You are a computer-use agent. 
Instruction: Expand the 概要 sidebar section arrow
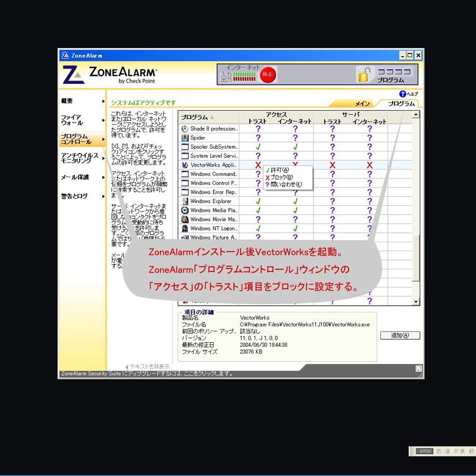[x=103, y=101]
